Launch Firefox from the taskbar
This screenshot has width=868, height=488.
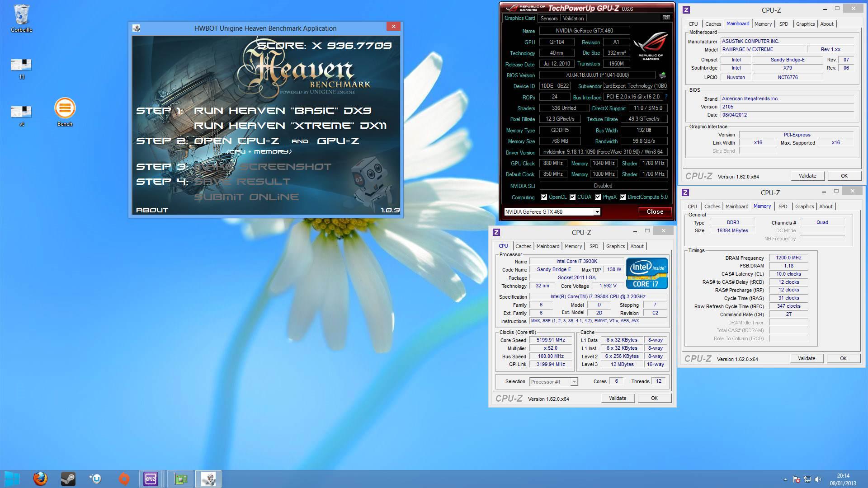pos(40,479)
